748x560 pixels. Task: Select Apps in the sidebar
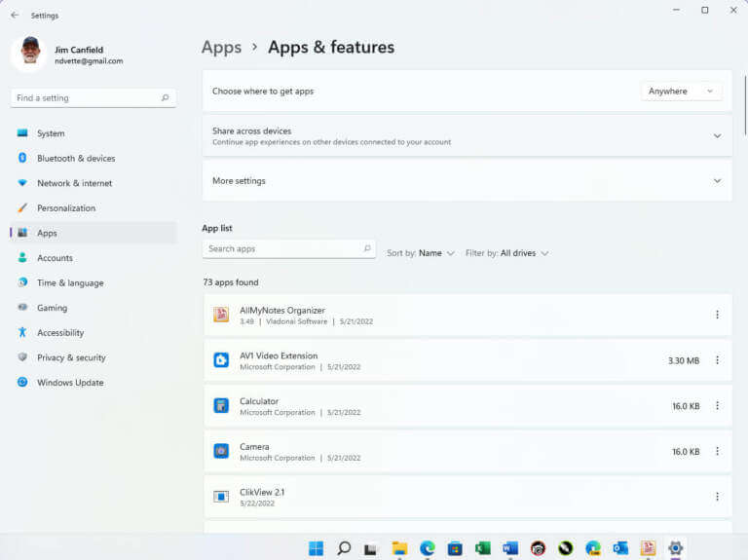[93, 233]
